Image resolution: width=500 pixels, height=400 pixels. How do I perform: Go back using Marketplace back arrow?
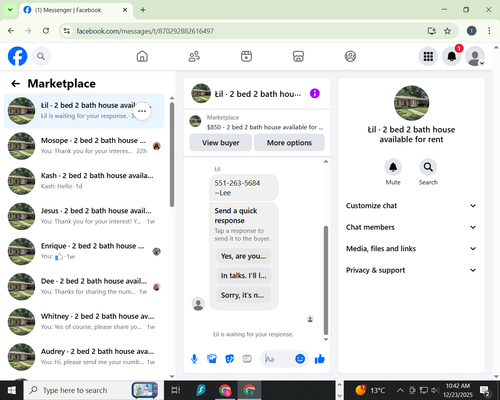tap(15, 83)
